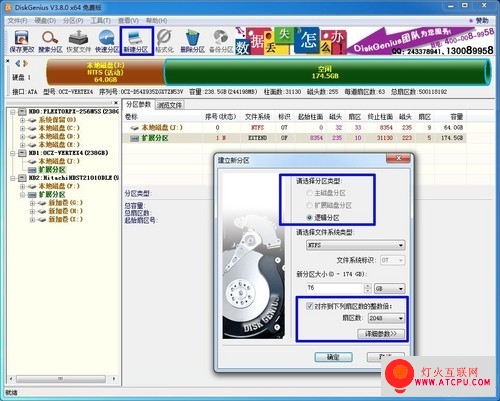Select 扩展分区 under HD1 in the tree
The height and width of the screenshot is (401, 500).
(x=52, y=170)
